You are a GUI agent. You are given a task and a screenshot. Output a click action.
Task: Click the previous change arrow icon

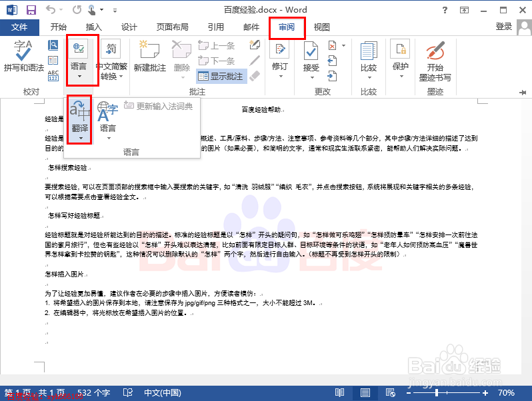[332, 61]
